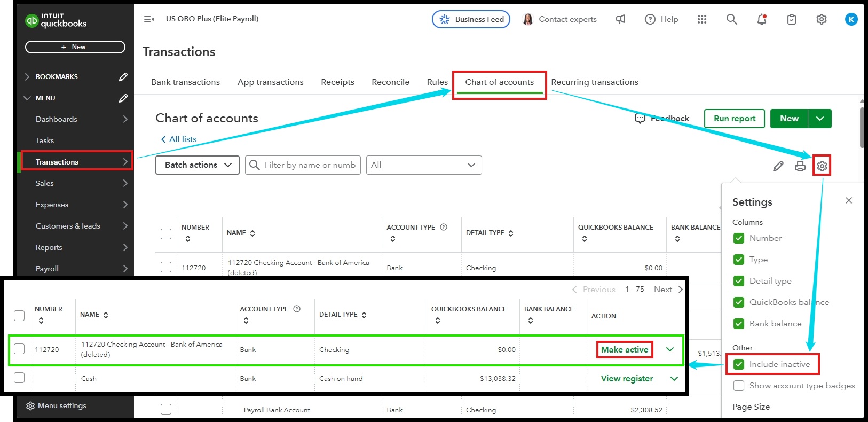Switch to Receipts tab
The image size is (868, 422).
point(337,82)
